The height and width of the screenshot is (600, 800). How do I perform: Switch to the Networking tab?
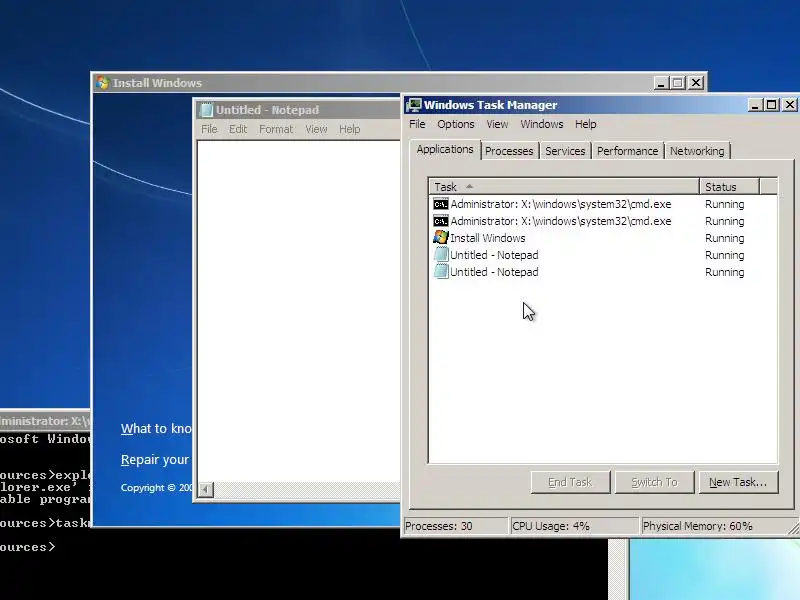(697, 151)
